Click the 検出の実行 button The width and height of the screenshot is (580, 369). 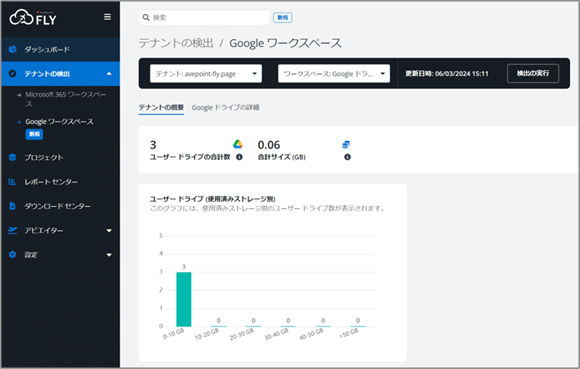pos(533,73)
